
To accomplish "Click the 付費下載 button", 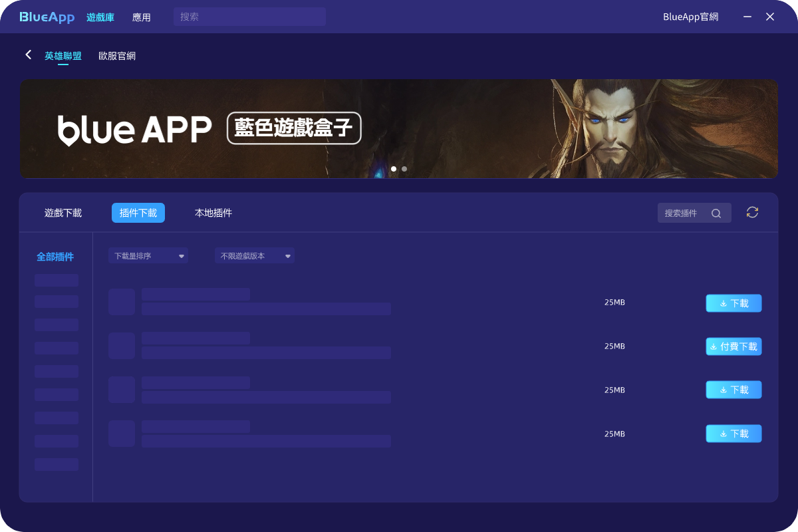I will pos(733,346).
